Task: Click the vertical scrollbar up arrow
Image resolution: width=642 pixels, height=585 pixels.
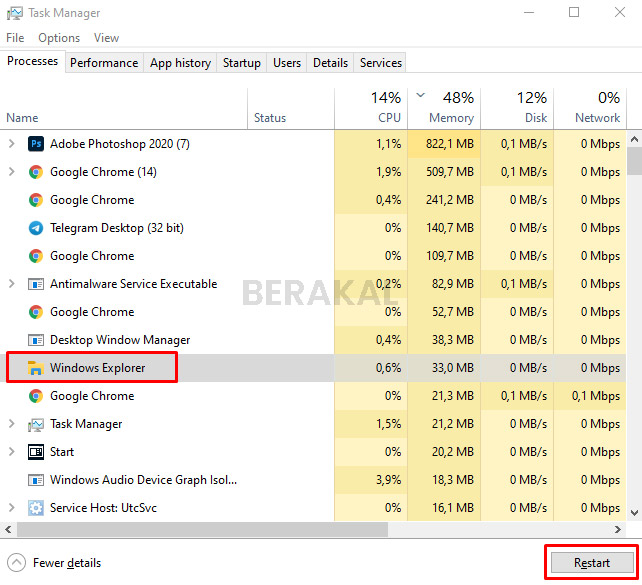Action: [x=634, y=140]
